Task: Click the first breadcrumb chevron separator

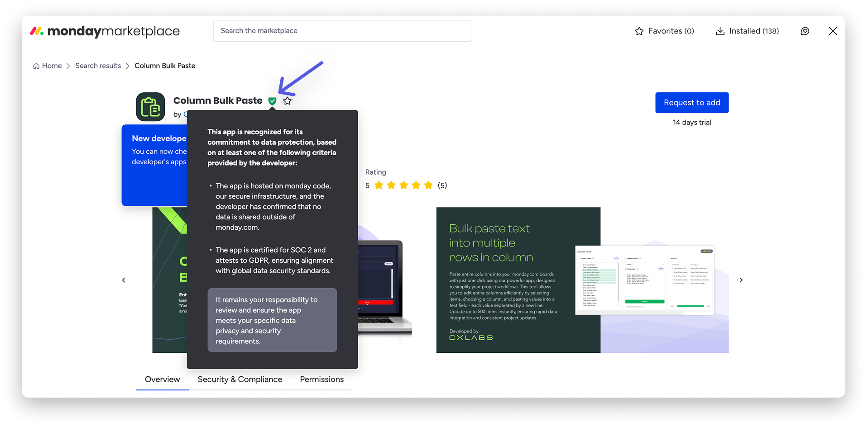Action: point(68,66)
